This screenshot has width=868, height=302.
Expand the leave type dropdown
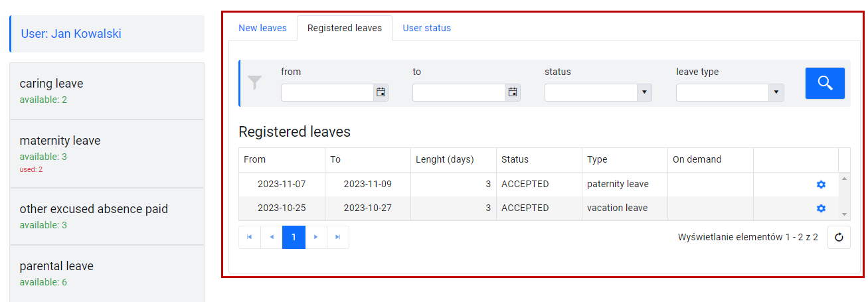(776, 92)
